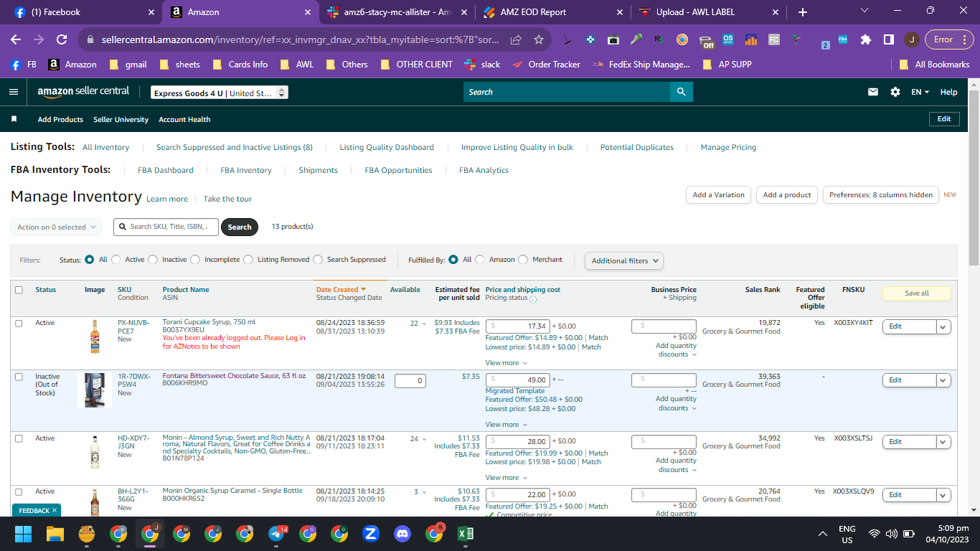Select the Amazon fulfilled-by radio filter

[x=480, y=260]
